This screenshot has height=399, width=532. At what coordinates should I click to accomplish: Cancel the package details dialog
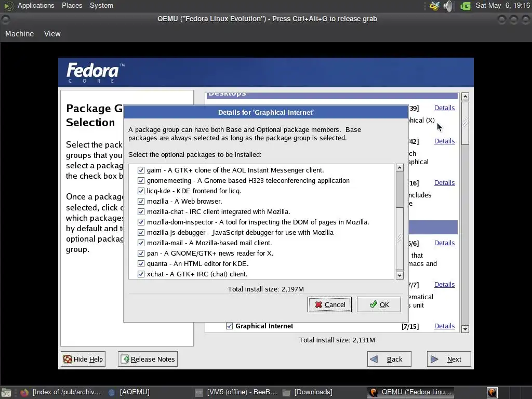(x=329, y=304)
